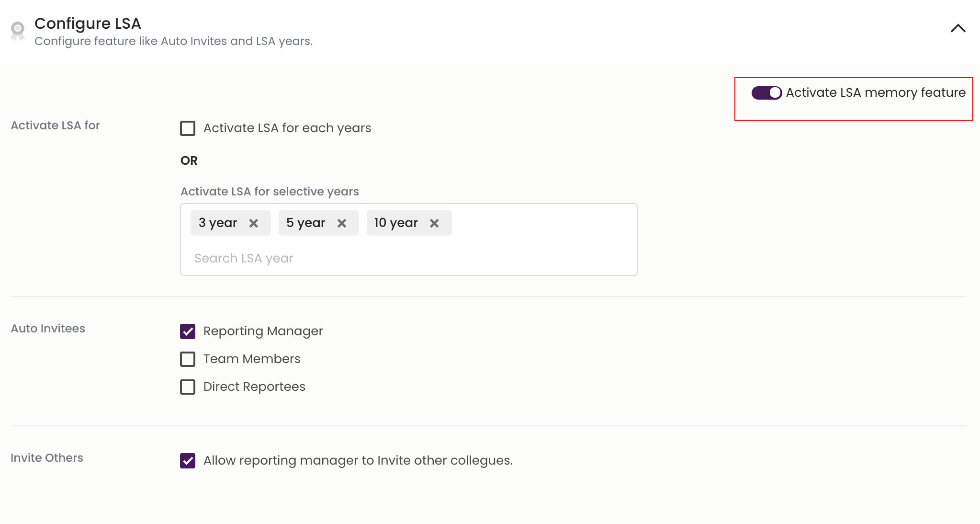This screenshot has height=524, width=980.
Task: Enable Direct Reportees auto invitee
Action: click(188, 387)
